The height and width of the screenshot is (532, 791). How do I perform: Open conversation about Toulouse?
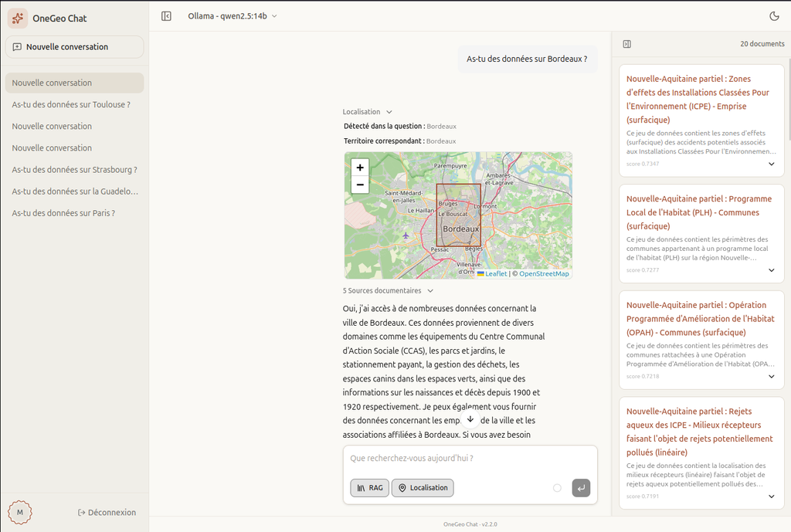click(74, 104)
